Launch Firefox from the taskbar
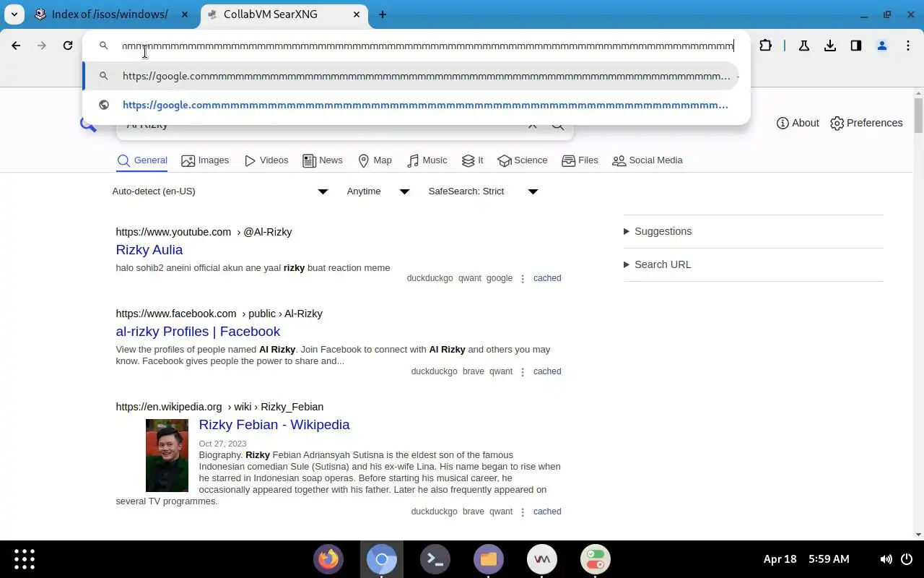The width and height of the screenshot is (924, 578). click(x=328, y=559)
